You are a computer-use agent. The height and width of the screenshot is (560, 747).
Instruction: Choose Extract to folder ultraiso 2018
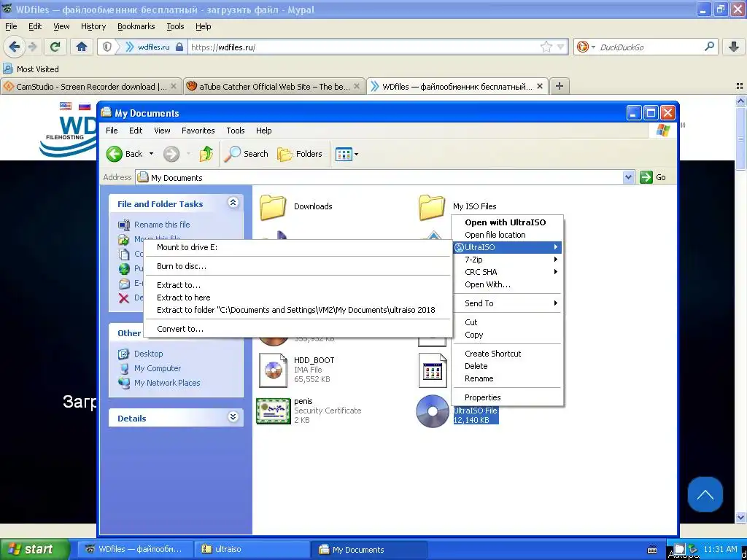click(298, 310)
